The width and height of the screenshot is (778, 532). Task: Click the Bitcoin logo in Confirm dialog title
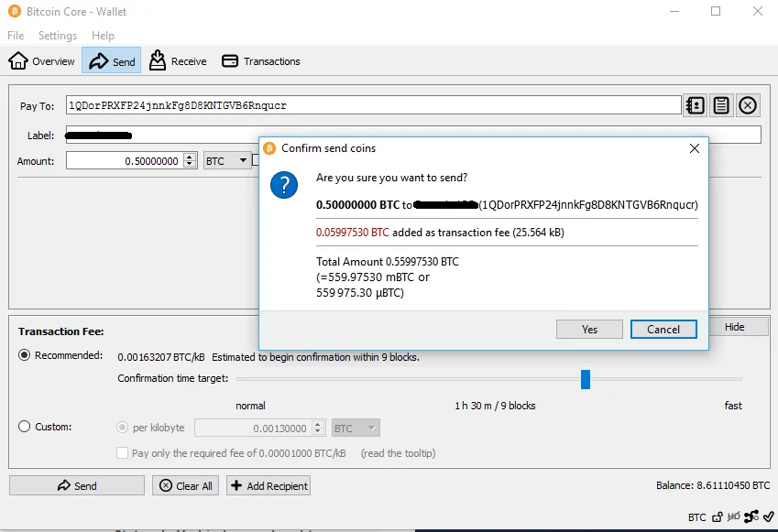click(x=269, y=148)
